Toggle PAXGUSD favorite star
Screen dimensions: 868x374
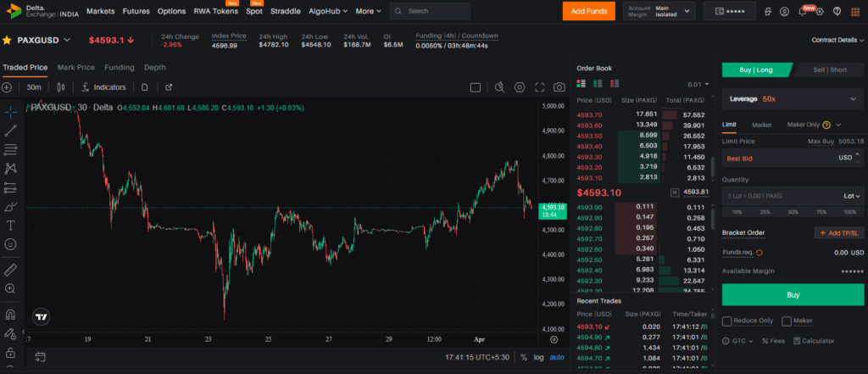click(7, 40)
